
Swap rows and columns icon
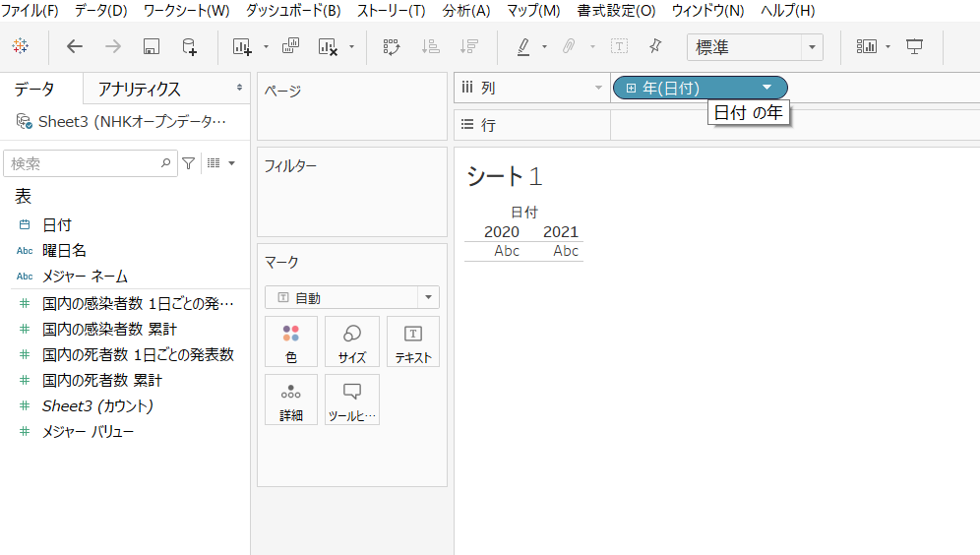point(392,47)
